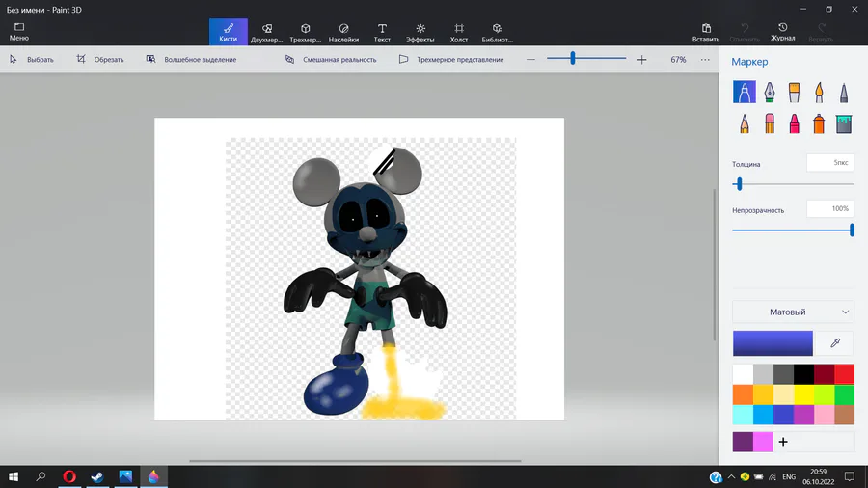Open Opera browser from taskbar

69,476
